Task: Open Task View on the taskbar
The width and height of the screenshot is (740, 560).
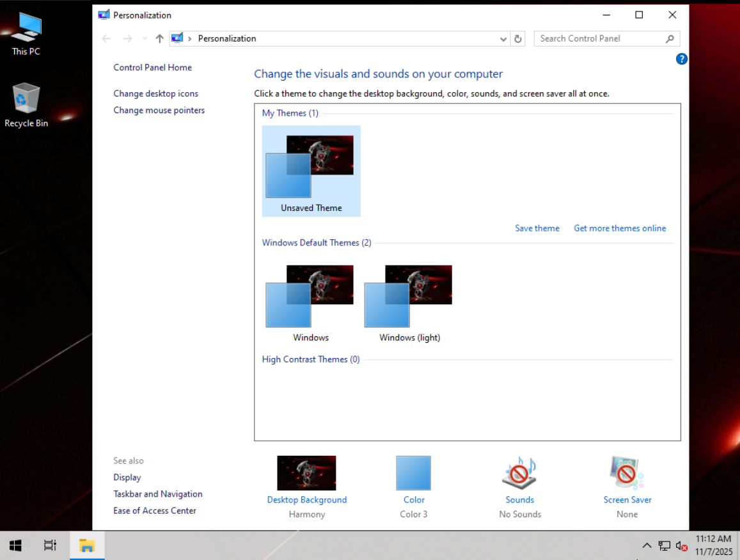Action: [x=50, y=545]
